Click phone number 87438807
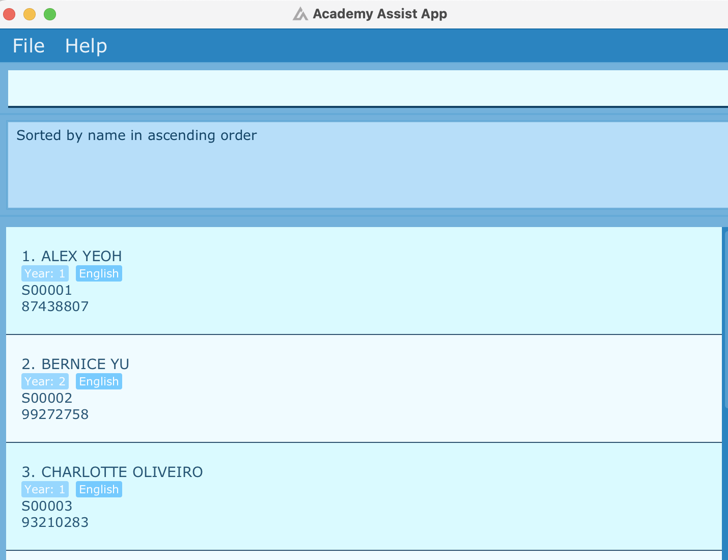The height and width of the screenshot is (560, 728). pyautogui.click(x=55, y=306)
